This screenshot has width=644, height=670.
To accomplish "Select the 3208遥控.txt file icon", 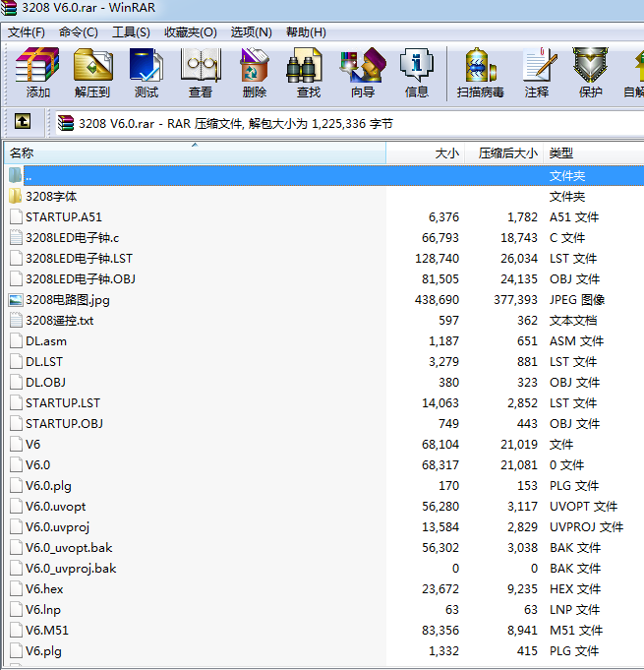I will [16, 321].
